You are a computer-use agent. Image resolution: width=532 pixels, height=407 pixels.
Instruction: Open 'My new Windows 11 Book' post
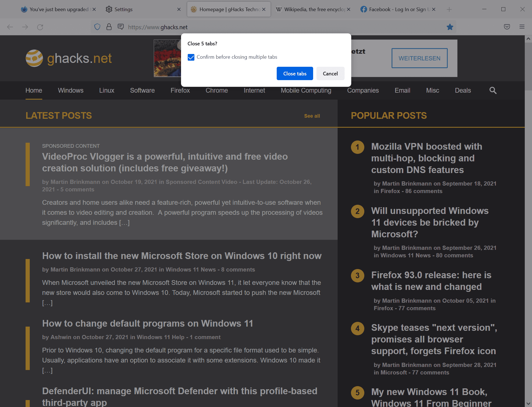(x=431, y=397)
